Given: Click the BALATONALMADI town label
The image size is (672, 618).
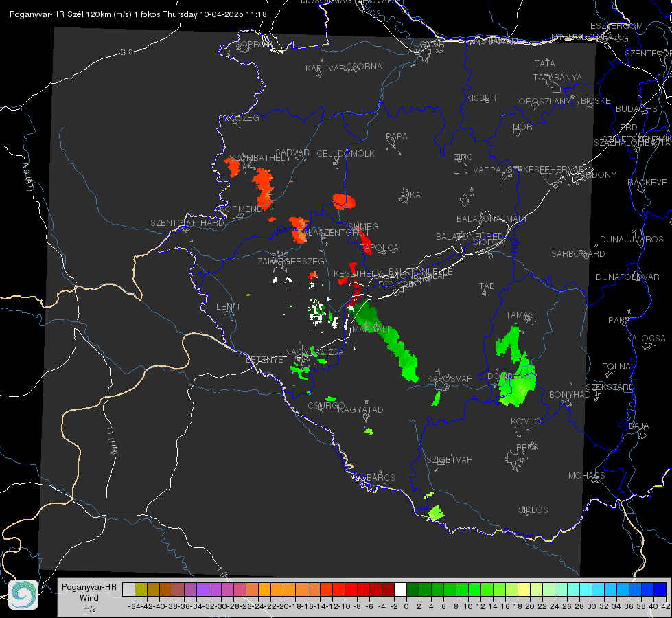Looking at the screenshot, I should 491,219.
